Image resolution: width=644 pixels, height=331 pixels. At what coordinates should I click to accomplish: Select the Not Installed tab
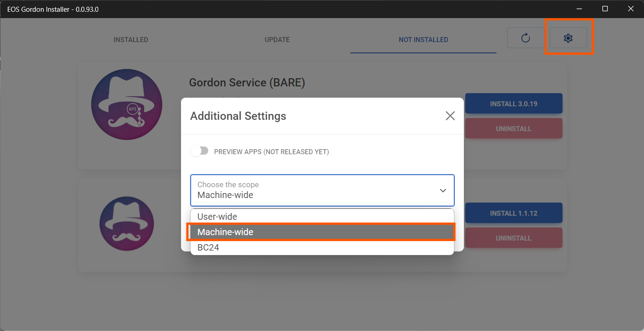tap(423, 40)
